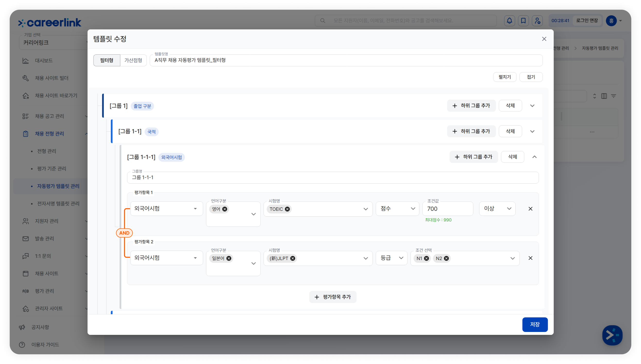Add an evaluation item with 평가항목 추가

coord(333,297)
